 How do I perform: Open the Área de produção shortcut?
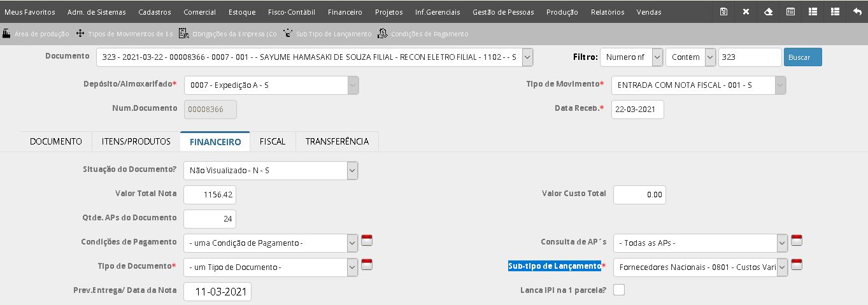[36, 34]
